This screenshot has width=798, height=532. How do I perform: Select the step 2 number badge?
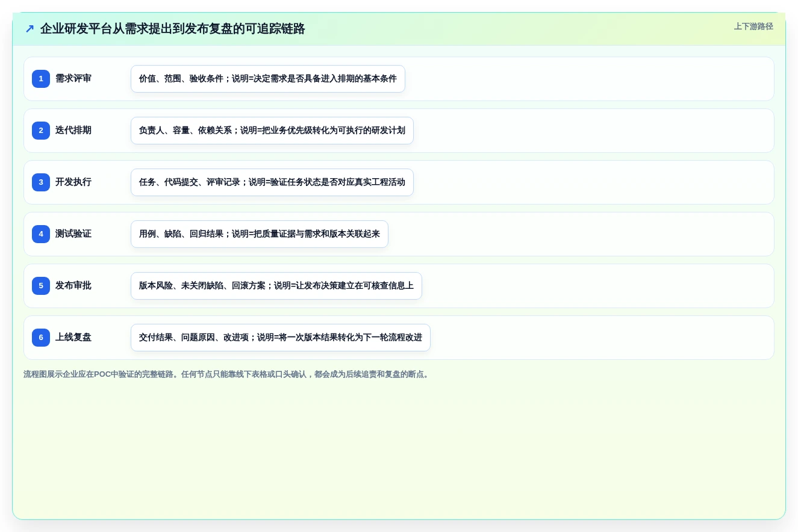[41, 131]
